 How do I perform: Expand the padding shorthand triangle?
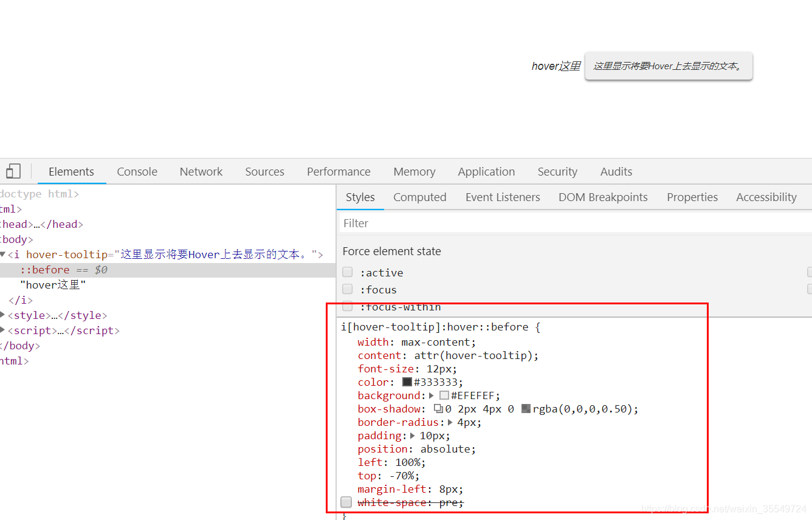(413, 436)
